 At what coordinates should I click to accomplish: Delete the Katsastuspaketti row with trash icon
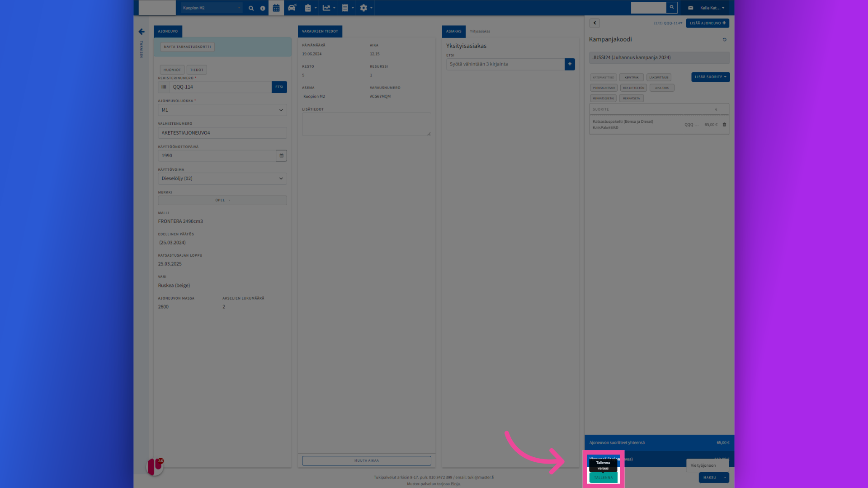[724, 125]
